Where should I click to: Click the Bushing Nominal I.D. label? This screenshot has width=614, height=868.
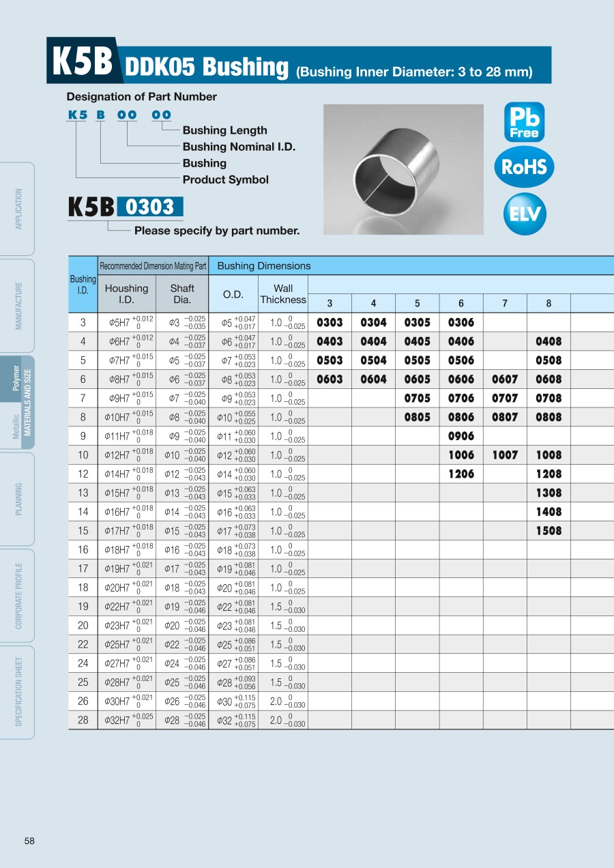pyautogui.click(x=239, y=147)
